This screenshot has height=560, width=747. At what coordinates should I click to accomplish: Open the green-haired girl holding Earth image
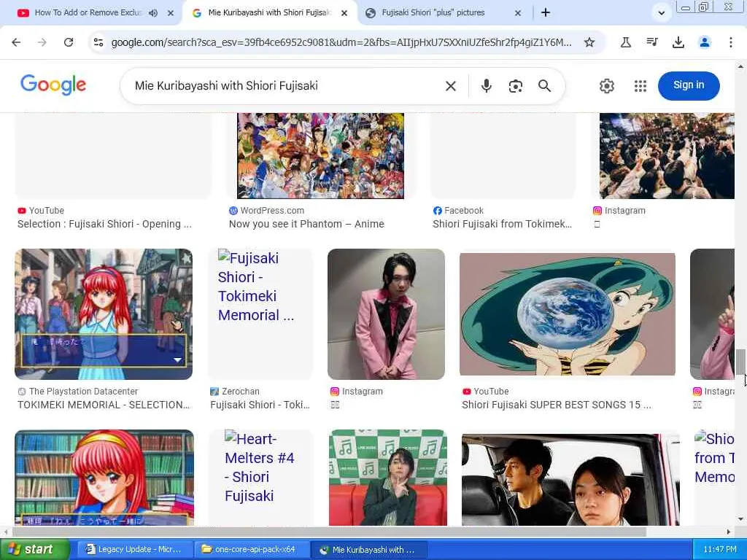(567, 314)
